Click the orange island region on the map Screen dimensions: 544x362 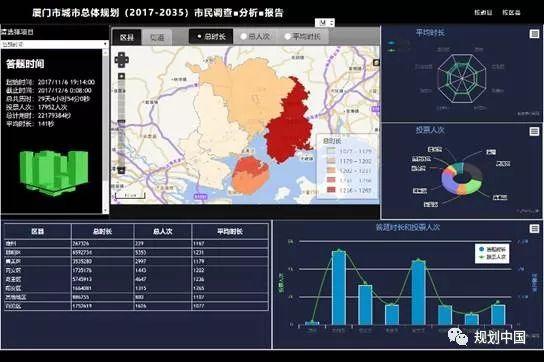click(x=250, y=175)
